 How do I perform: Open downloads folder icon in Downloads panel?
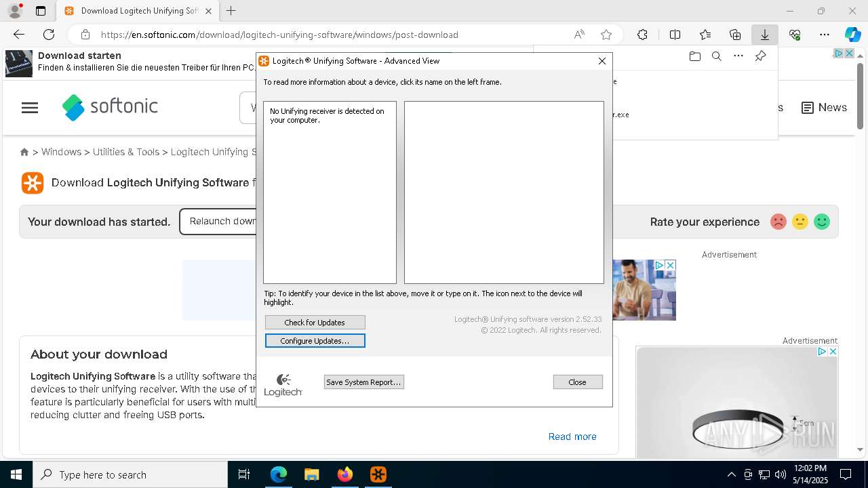pos(694,57)
